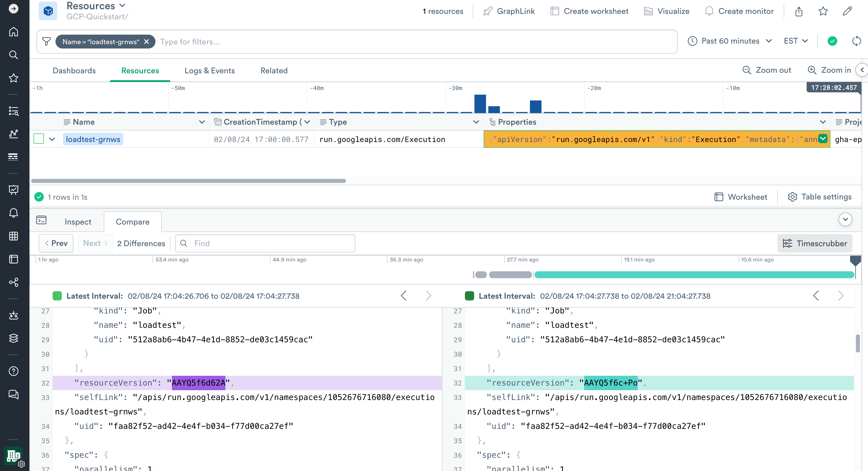This screenshot has width=868, height=471.
Task: Expand the loadtest-grnws row chevron
Action: coord(52,139)
